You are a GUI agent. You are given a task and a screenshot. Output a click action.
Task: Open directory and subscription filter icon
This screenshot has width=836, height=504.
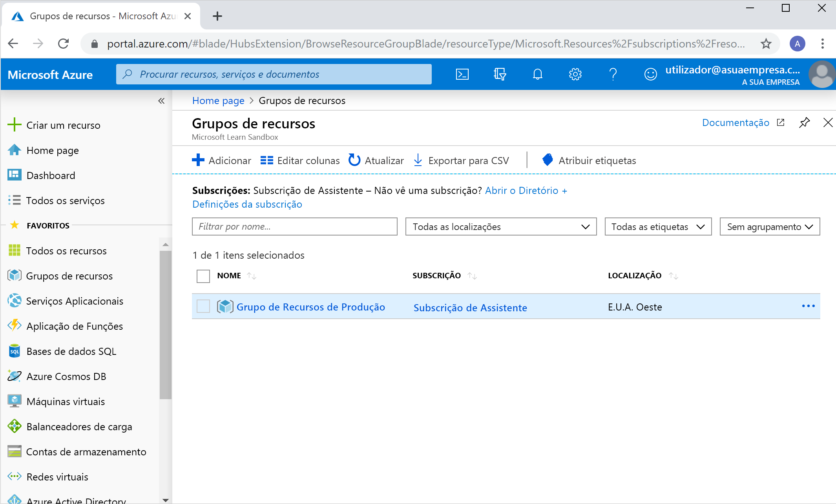pos(500,74)
